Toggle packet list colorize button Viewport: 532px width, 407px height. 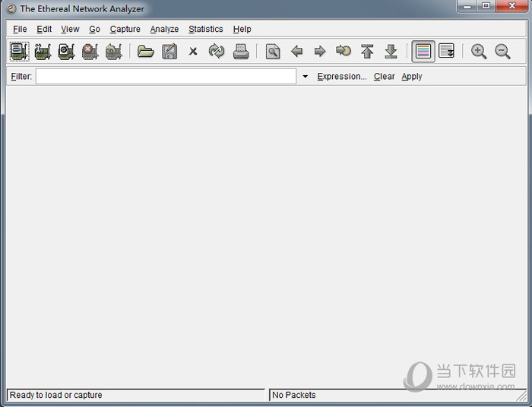(x=423, y=52)
